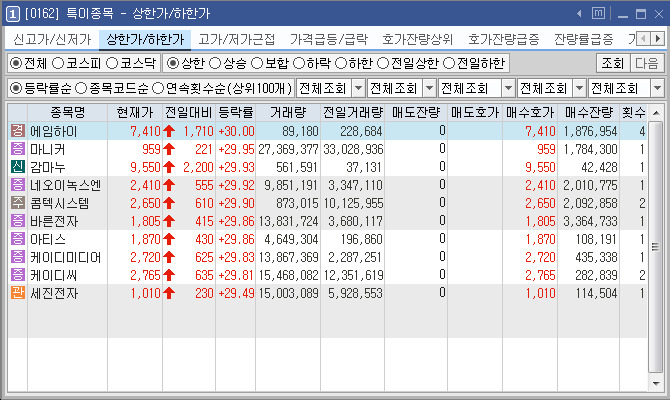Click the title bar left arrow icon
This screenshot has height=400, width=670.
(x=579, y=14)
